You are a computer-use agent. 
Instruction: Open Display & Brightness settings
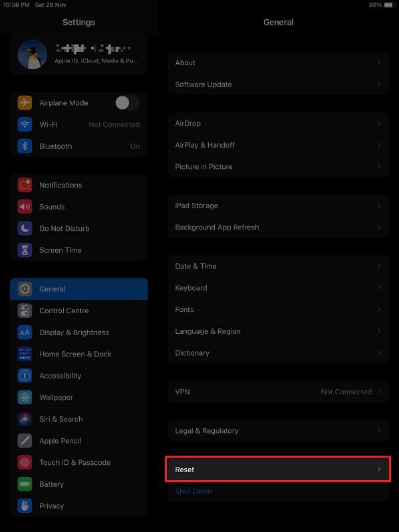point(78,332)
